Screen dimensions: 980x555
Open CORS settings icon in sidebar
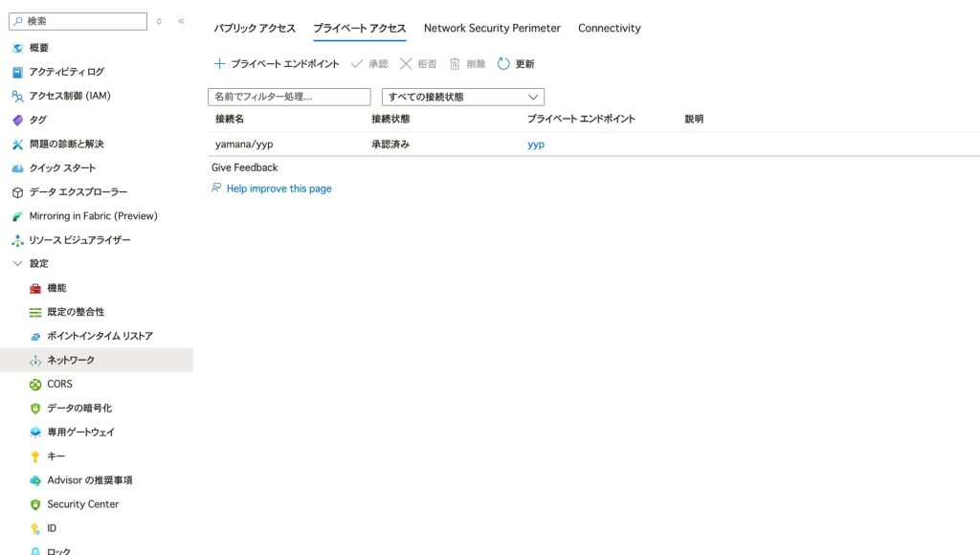35,385
